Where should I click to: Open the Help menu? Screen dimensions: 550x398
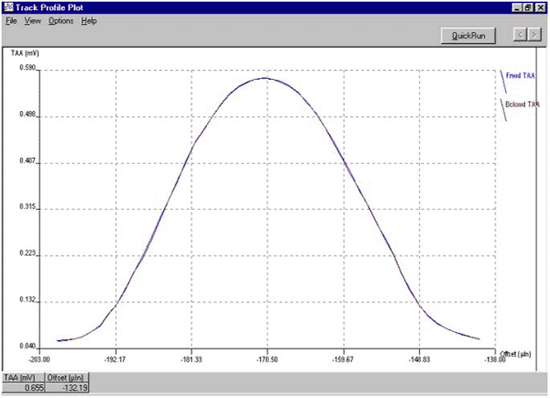89,21
